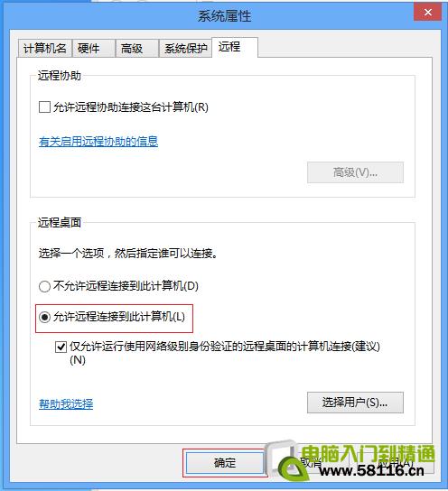Click the 高级(V)... button

click(355, 172)
